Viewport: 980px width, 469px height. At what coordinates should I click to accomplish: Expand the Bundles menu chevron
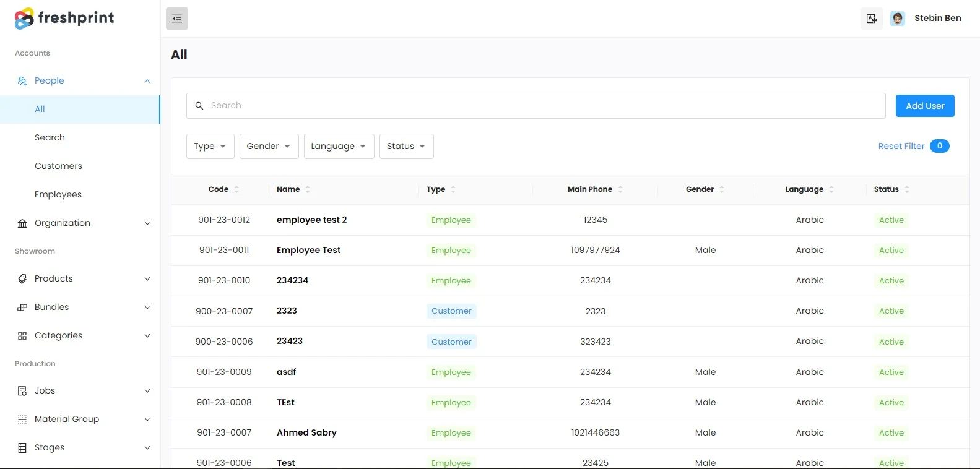pyautogui.click(x=147, y=308)
